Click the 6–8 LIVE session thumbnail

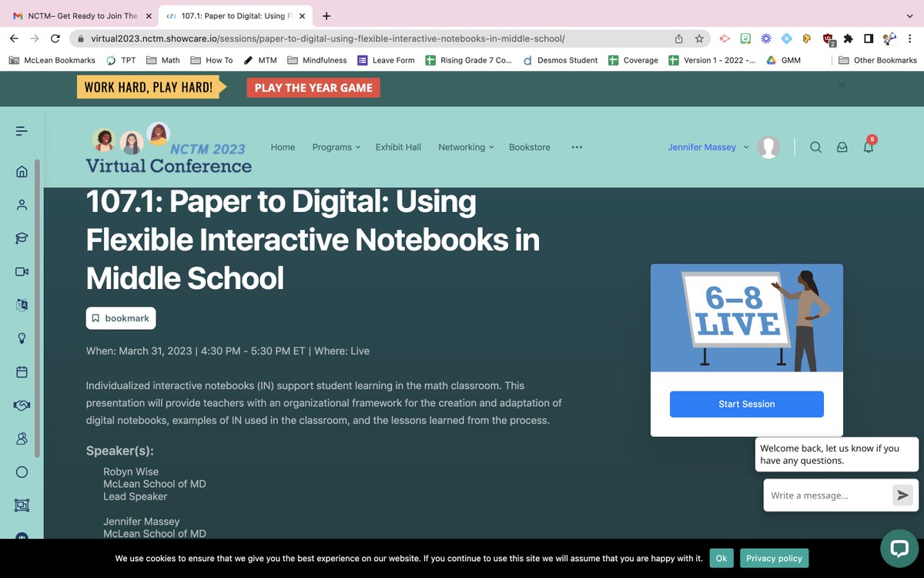(747, 318)
